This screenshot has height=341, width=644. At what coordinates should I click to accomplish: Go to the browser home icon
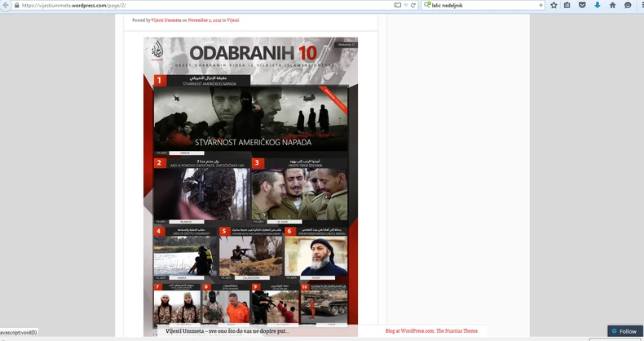[x=612, y=5]
